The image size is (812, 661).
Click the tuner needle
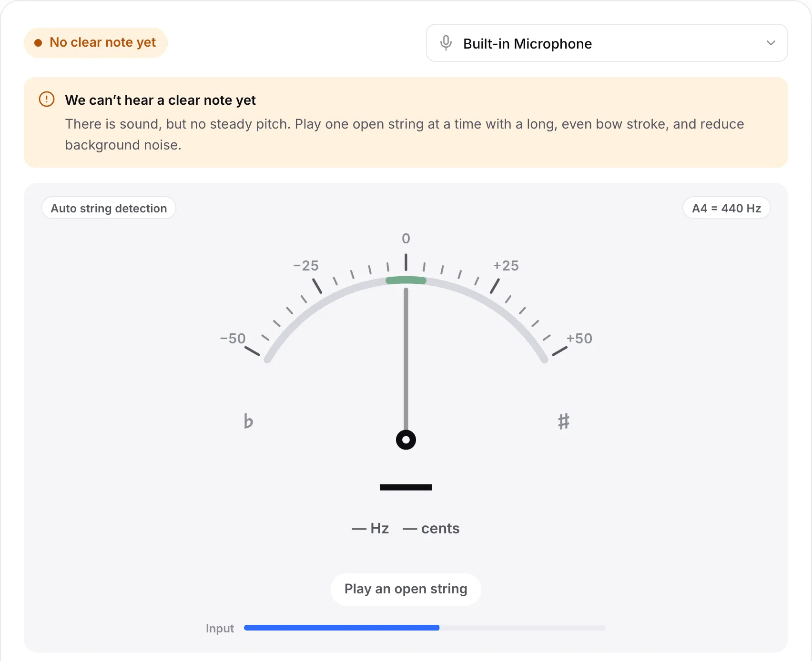point(406,360)
